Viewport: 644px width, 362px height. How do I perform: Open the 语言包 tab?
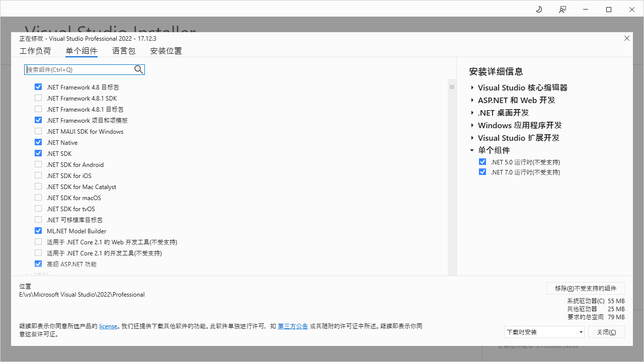124,51
